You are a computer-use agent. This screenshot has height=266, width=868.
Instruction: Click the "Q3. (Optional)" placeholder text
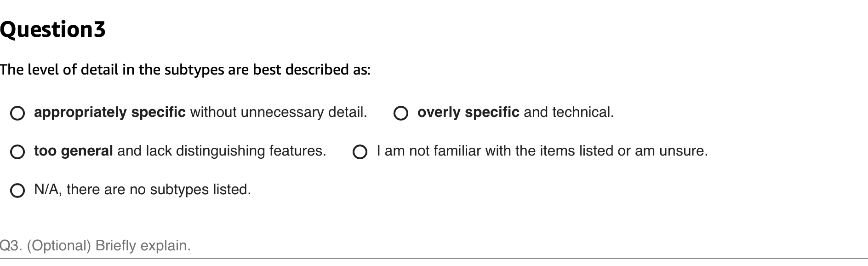(46, 246)
